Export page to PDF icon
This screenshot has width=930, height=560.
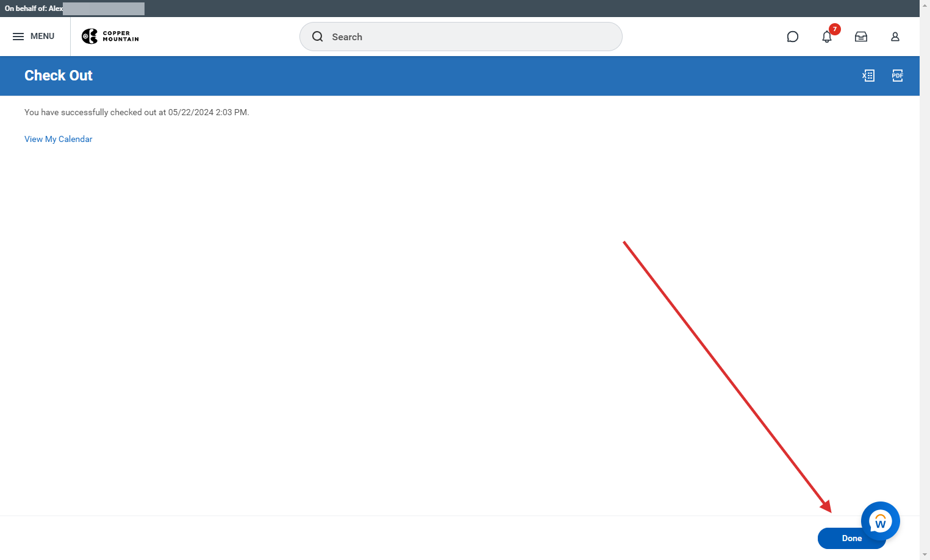[898, 76]
